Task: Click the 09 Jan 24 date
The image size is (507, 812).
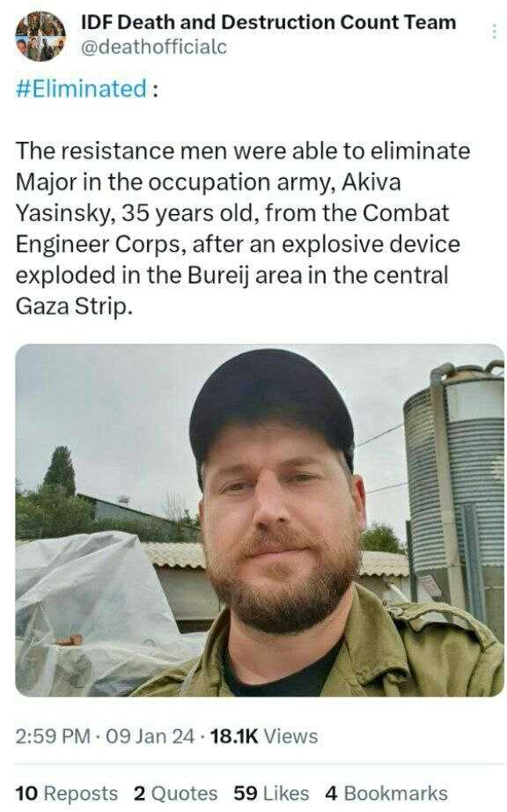Action: 150,736
